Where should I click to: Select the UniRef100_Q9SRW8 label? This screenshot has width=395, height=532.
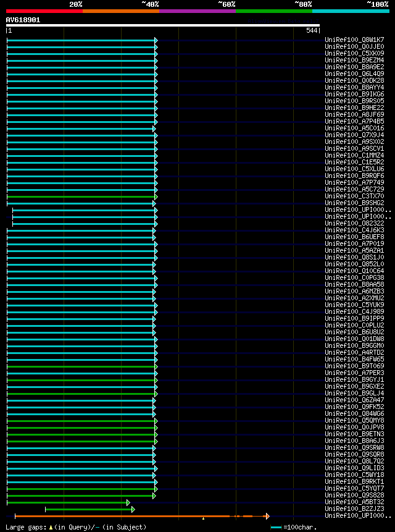pos(354,447)
